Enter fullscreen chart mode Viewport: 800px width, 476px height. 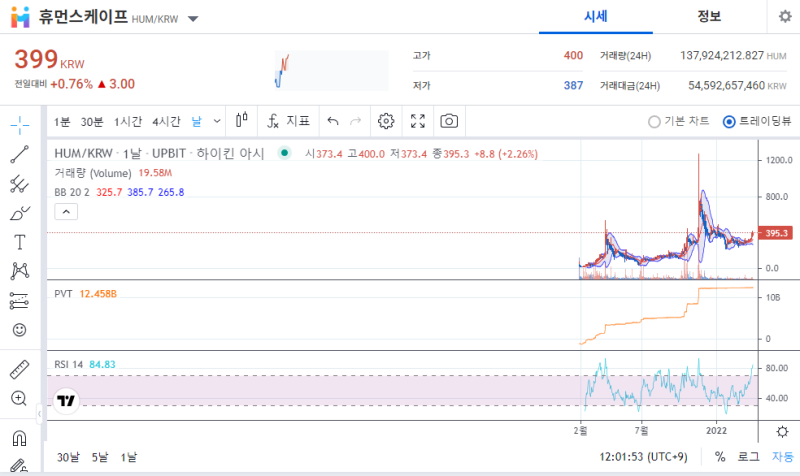[418, 121]
